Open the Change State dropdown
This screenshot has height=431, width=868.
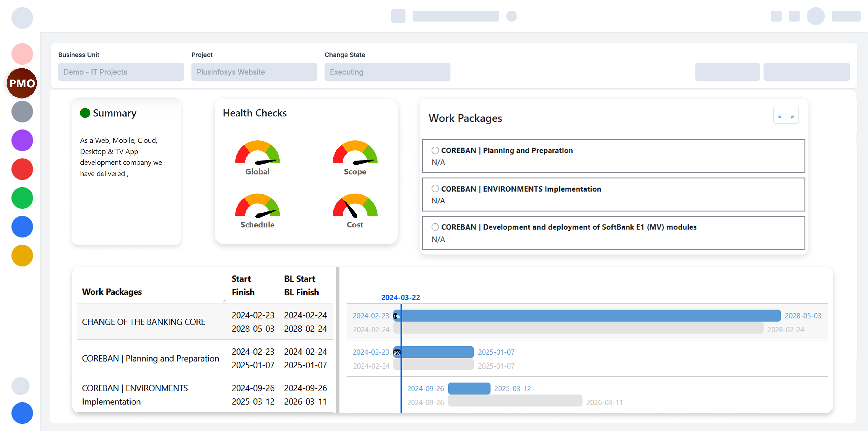tap(387, 72)
